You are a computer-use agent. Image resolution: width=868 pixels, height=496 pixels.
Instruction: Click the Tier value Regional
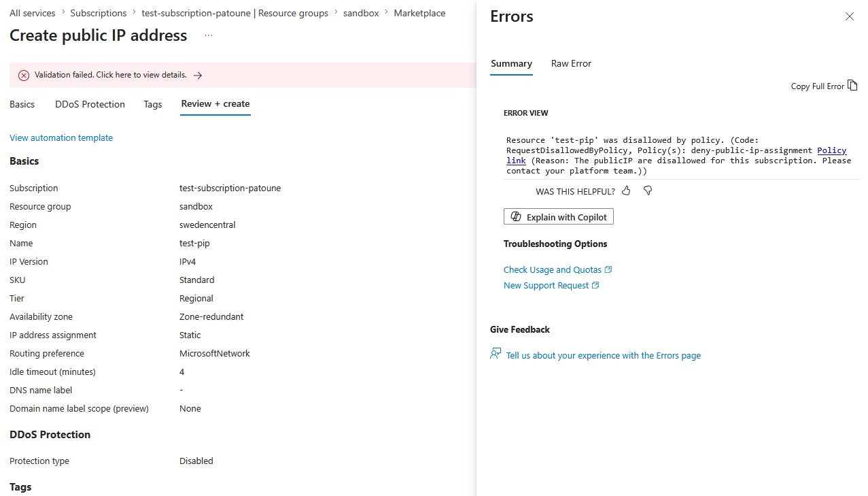coord(196,298)
